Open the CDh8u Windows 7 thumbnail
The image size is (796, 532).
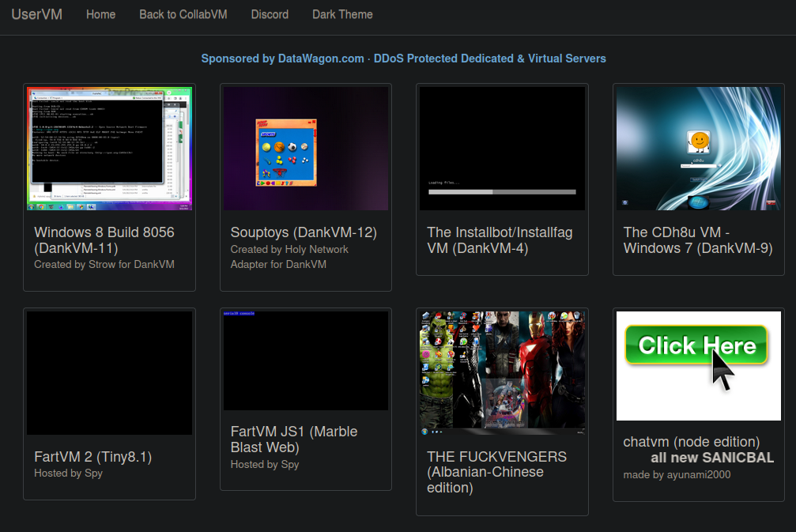[698, 149]
